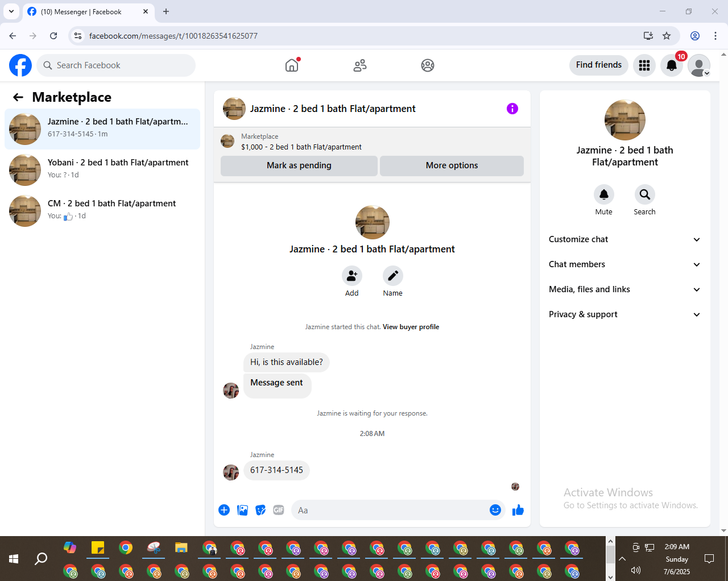Click the message input field Aa

(390, 510)
